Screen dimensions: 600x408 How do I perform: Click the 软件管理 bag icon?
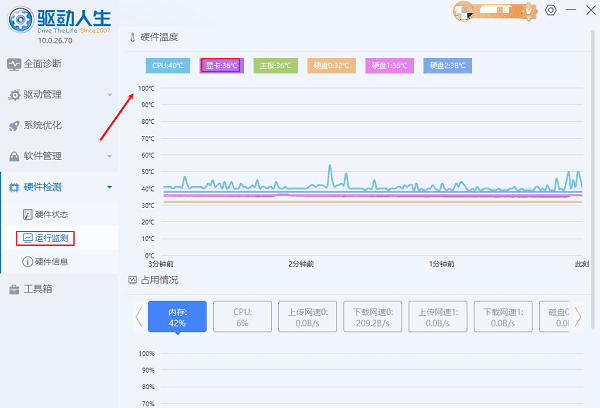point(14,156)
